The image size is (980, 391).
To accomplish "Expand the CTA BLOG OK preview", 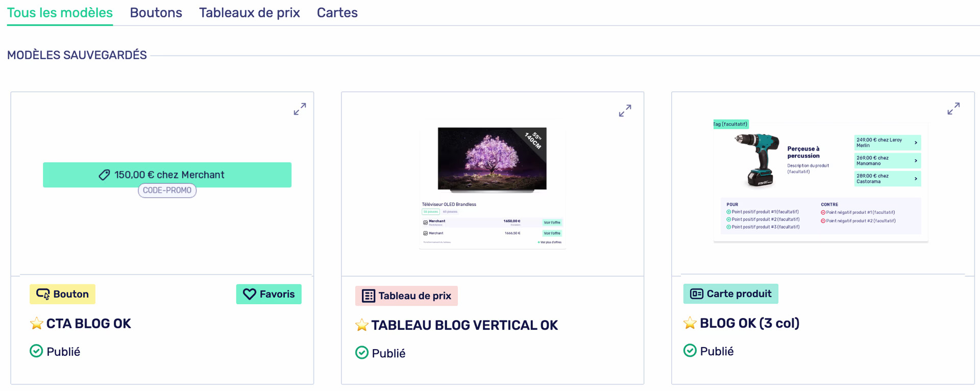I will tap(300, 109).
